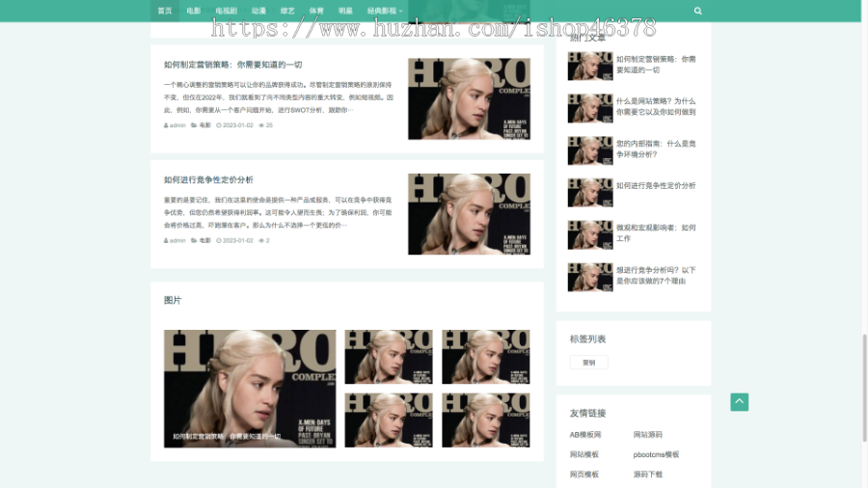This screenshot has height=488, width=868.
Task: Open sidebar article 如何制定营销策略：你需要知道的一切
Action: 656,65
